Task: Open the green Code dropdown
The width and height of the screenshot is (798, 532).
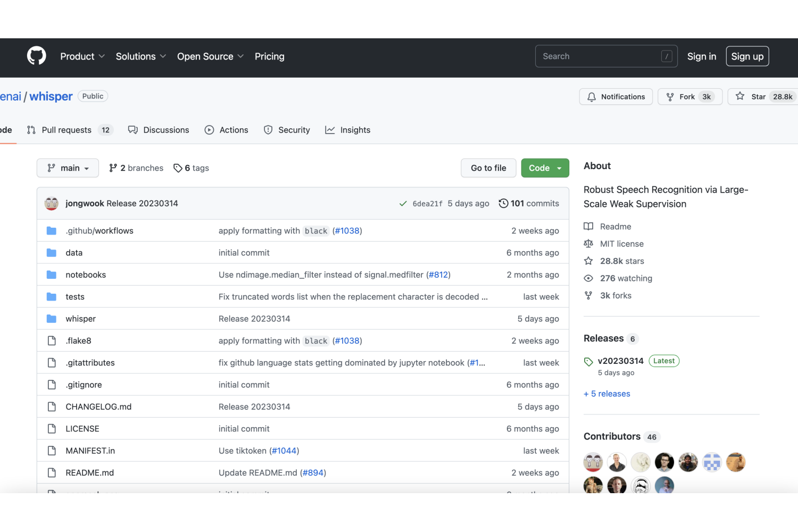Action: [545, 168]
